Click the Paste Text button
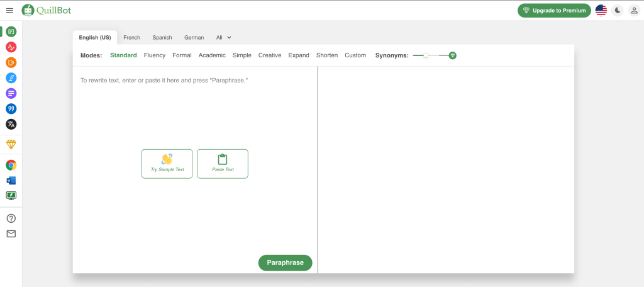 [223, 164]
